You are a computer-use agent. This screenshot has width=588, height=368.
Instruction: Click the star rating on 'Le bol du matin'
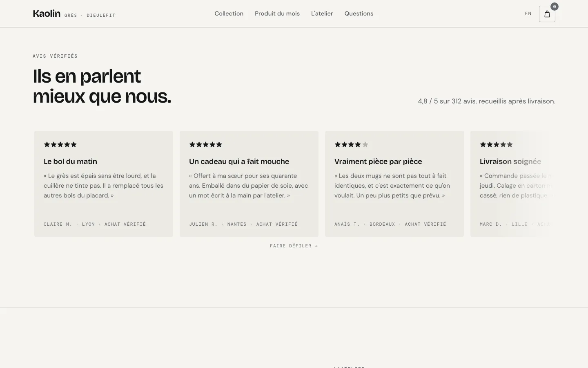click(x=60, y=144)
